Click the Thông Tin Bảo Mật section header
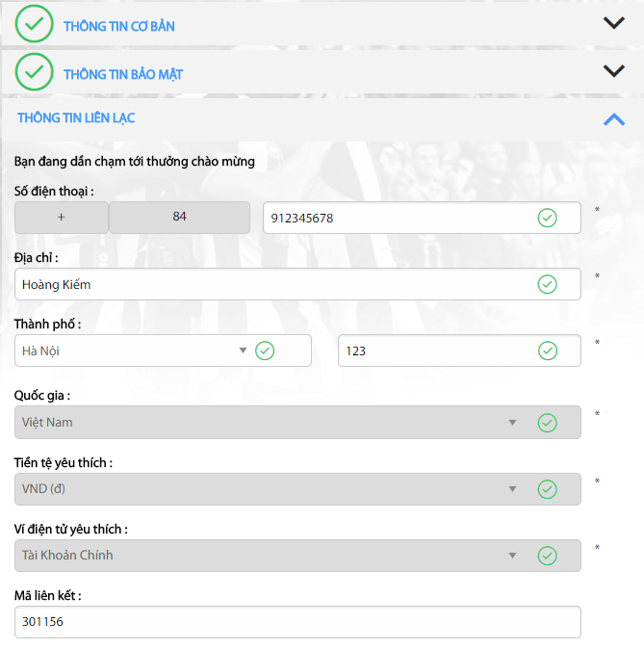Screen dimensions: 644x649 pos(123,74)
